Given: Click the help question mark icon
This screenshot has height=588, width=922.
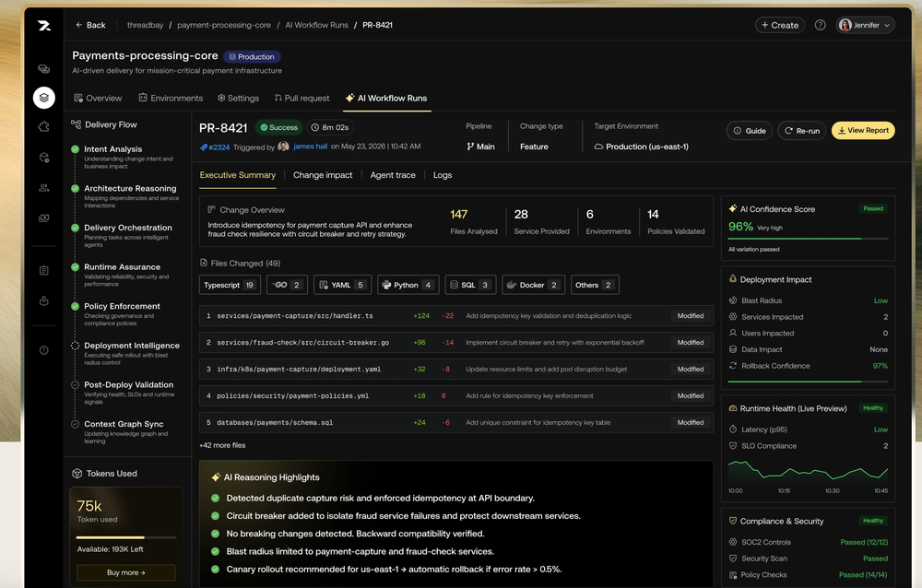Looking at the screenshot, I should pyautogui.click(x=821, y=25).
